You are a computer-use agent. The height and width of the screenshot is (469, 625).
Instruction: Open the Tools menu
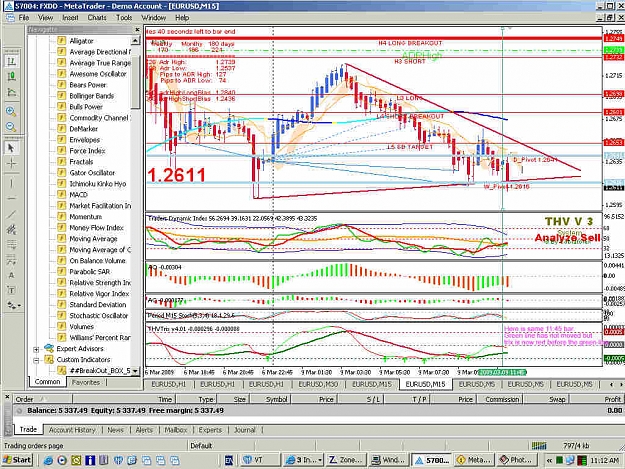(x=124, y=18)
